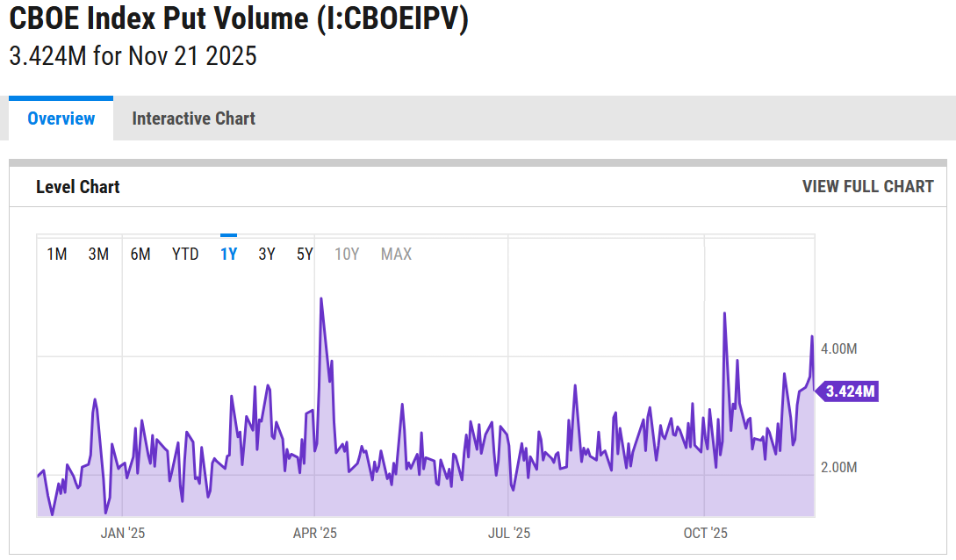Image resolution: width=956 pixels, height=560 pixels.
Task: Click the CBOE Index Put Volume title
Action: point(239,19)
